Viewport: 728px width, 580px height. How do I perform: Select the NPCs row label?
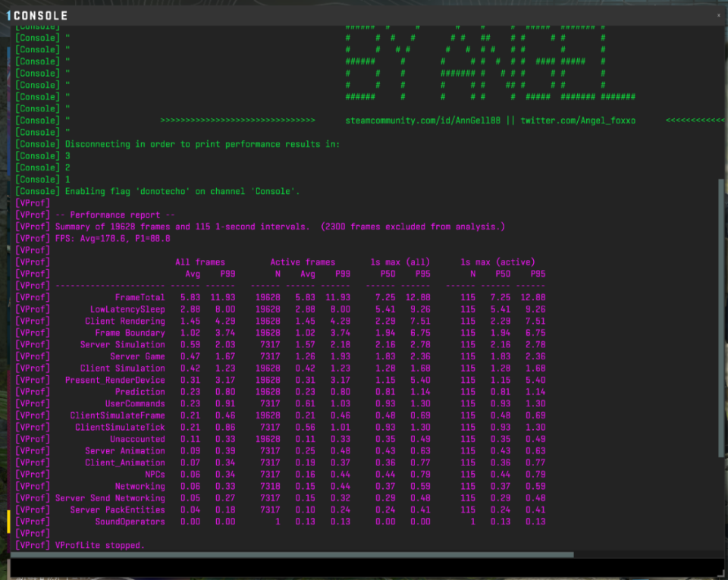155,474
